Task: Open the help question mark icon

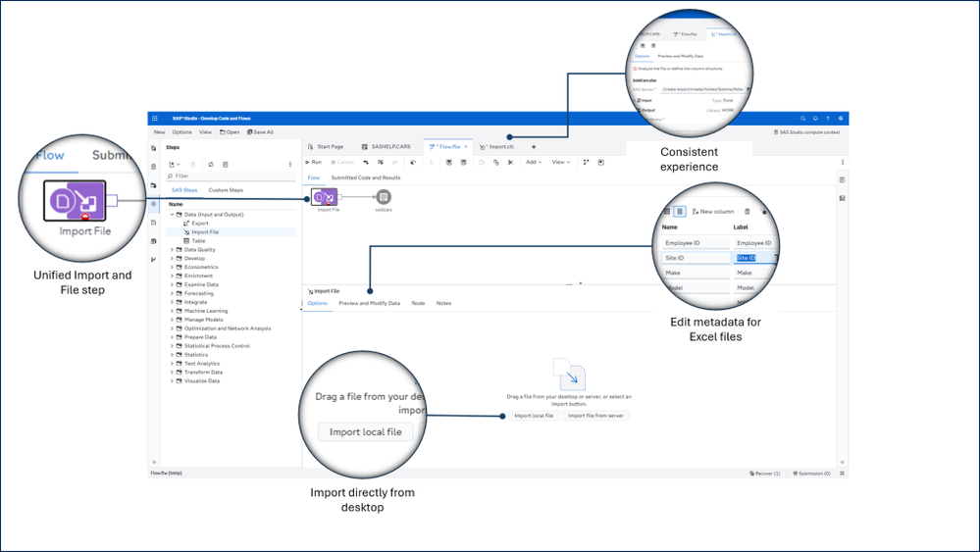Action: point(828,118)
